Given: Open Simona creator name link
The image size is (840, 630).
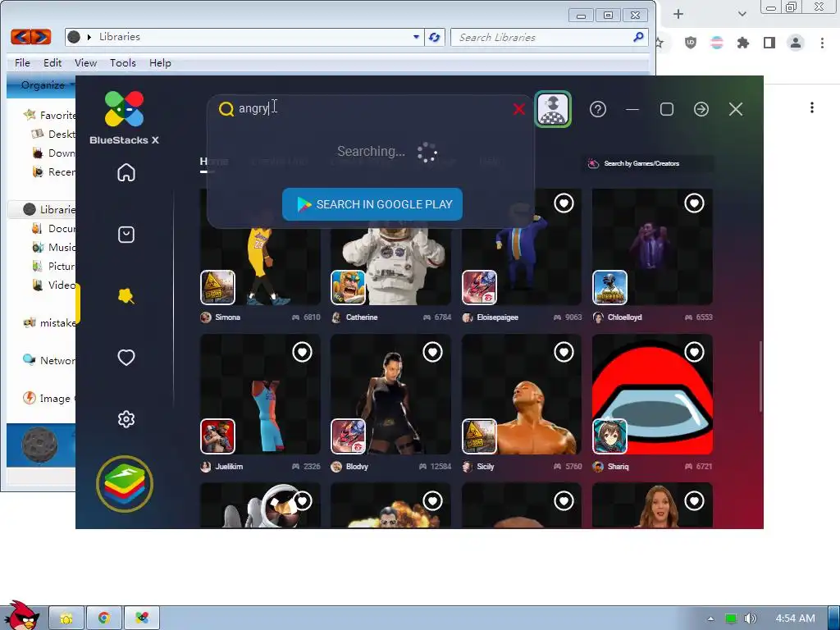Looking at the screenshot, I should pyautogui.click(x=227, y=317).
